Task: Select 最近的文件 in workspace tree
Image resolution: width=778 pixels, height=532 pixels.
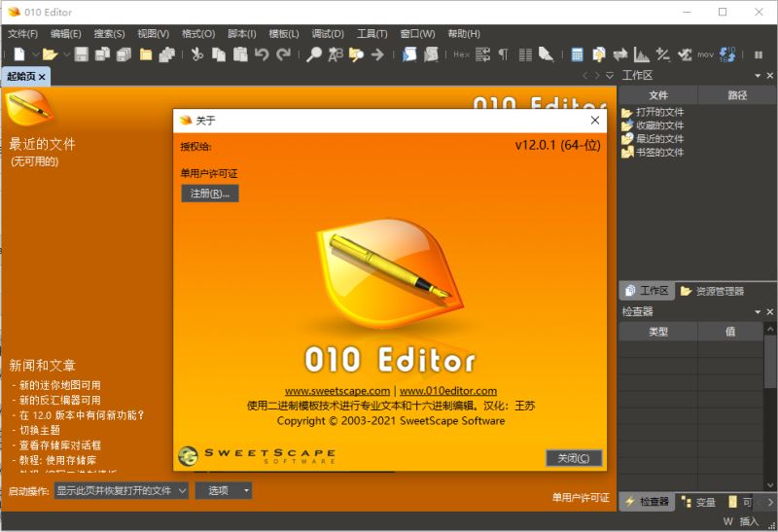Action: click(653, 139)
